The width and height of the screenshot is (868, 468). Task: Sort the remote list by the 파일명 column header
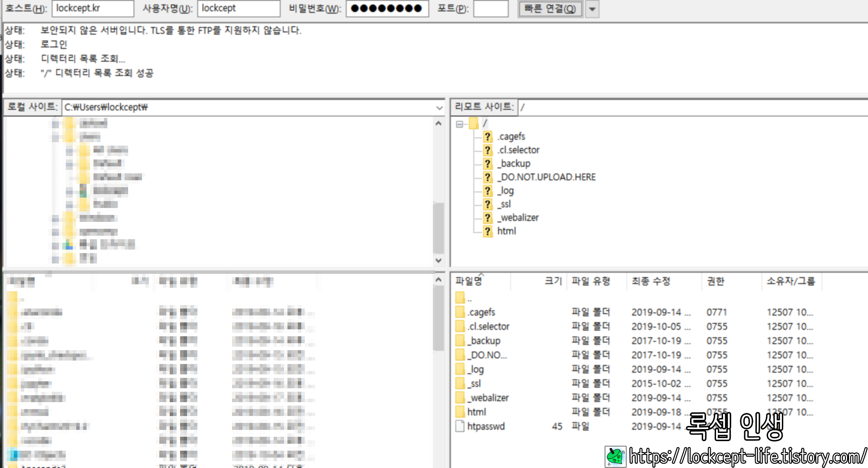(x=469, y=281)
